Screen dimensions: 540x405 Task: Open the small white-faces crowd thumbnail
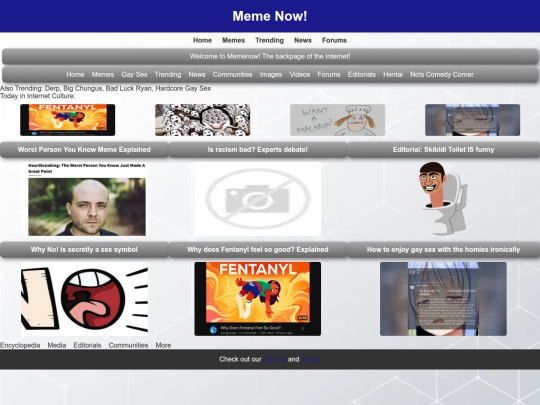(x=202, y=120)
